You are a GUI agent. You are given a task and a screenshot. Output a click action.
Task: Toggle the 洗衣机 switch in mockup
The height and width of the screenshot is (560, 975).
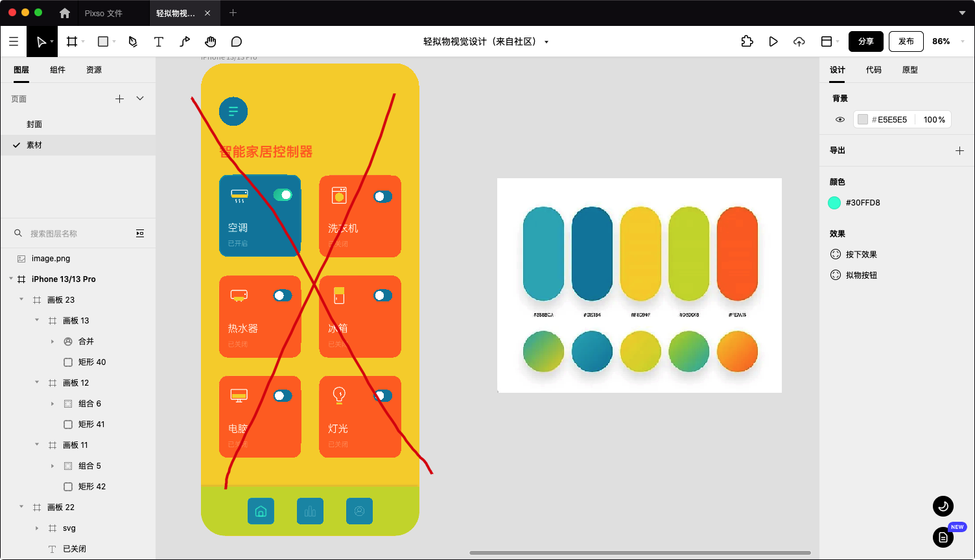point(382,196)
